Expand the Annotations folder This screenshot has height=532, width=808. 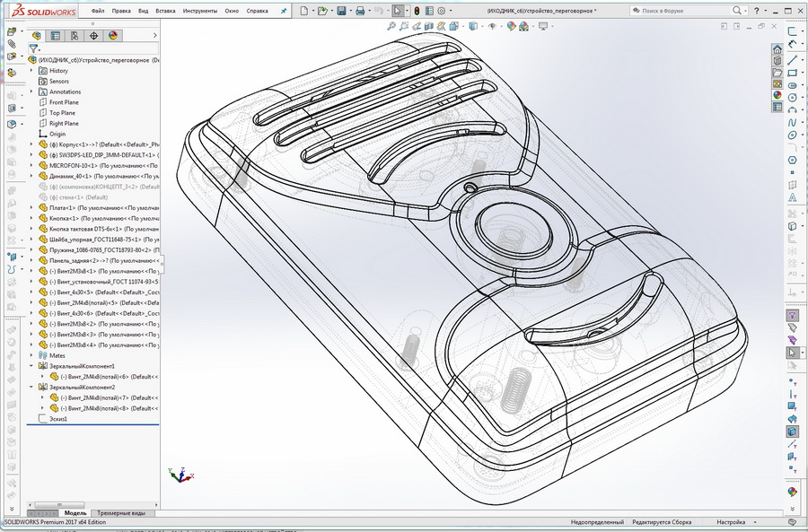point(31,92)
